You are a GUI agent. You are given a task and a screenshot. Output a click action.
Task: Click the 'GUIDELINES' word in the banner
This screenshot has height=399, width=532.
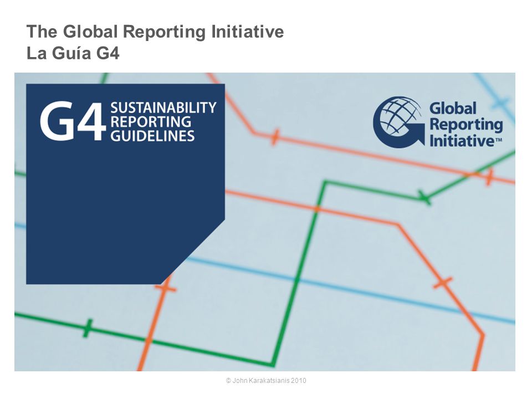pos(152,136)
